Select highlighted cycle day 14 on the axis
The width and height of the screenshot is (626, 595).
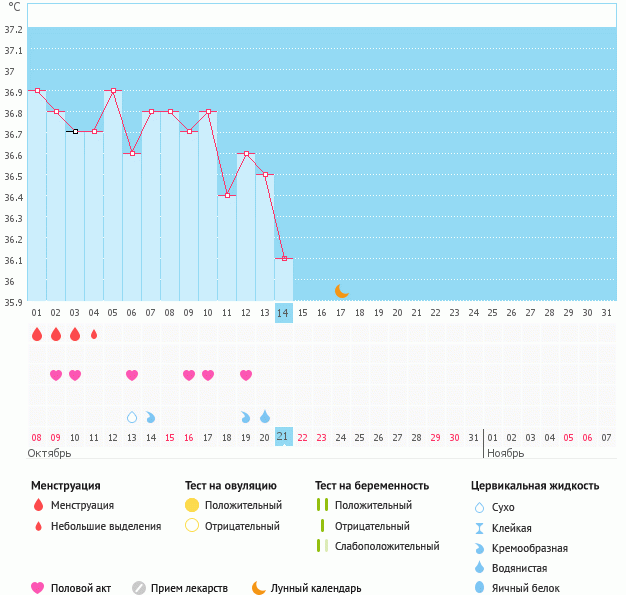(284, 313)
